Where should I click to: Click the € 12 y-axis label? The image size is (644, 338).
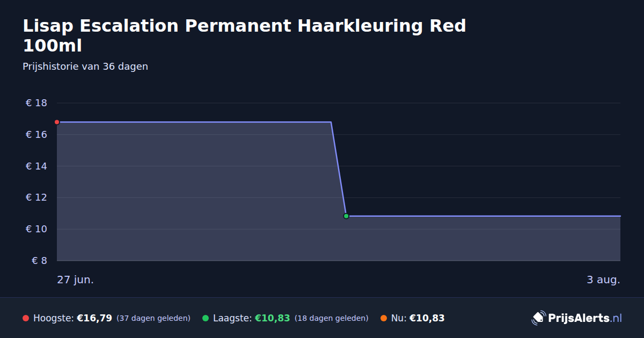click(36, 197)
